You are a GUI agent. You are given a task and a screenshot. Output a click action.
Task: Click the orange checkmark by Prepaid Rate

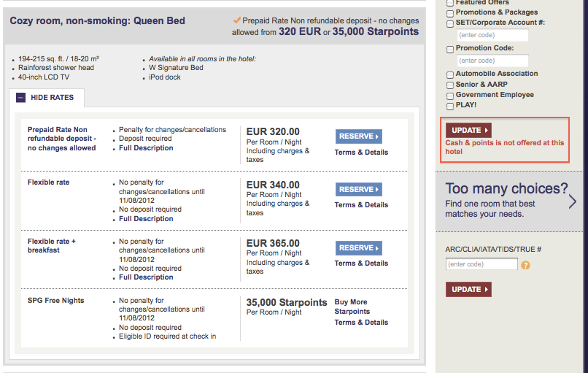point(237,20)
